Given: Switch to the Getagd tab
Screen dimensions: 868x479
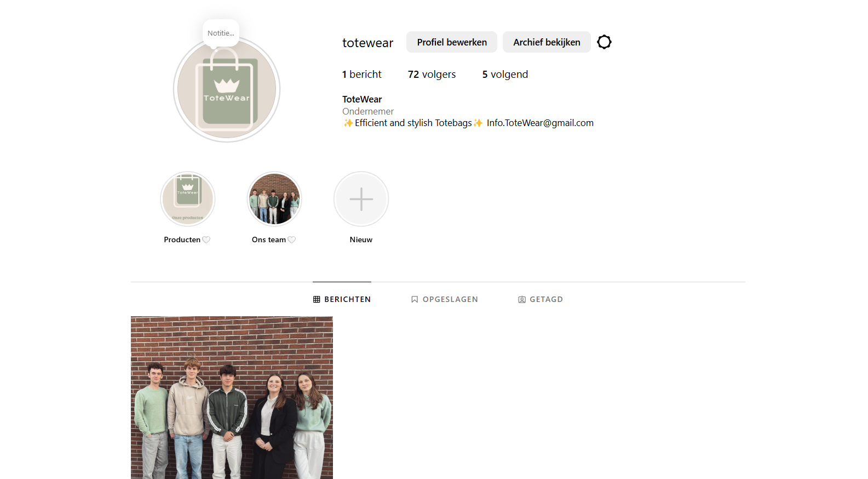Looking at the screenshot, I should coord(541,299).
